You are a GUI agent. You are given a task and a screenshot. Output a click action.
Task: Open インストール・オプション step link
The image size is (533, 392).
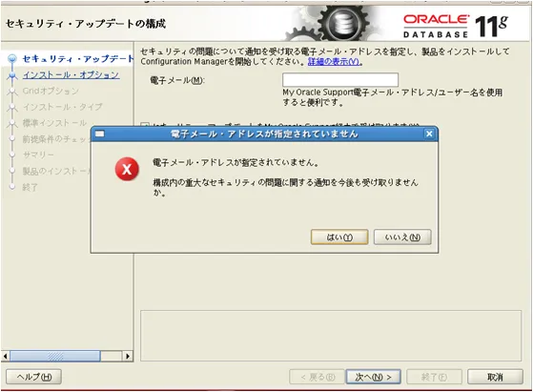click(x=72, y=74)
